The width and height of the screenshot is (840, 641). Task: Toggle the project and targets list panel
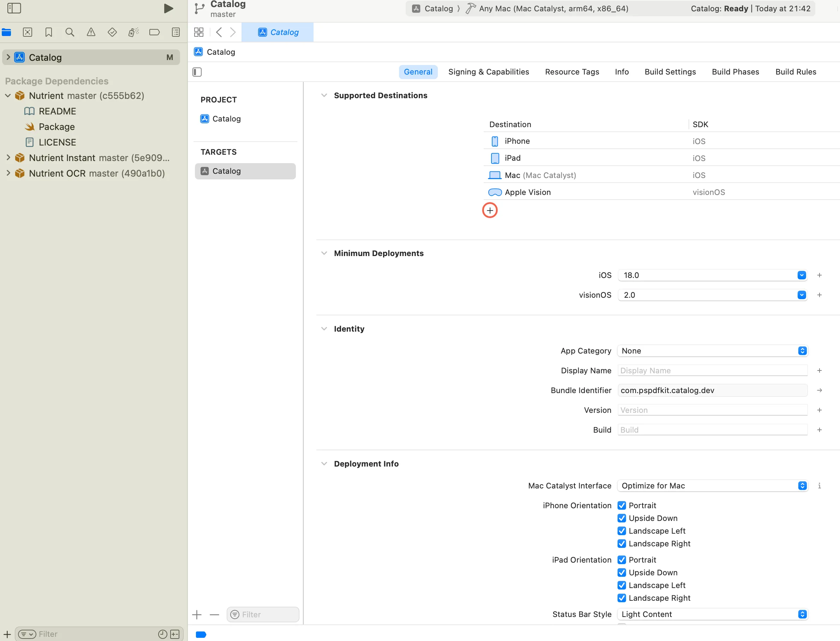(197, 72)
